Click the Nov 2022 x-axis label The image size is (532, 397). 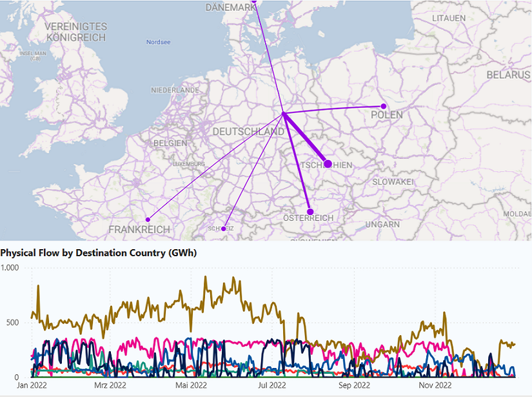(x=435, y=385)
